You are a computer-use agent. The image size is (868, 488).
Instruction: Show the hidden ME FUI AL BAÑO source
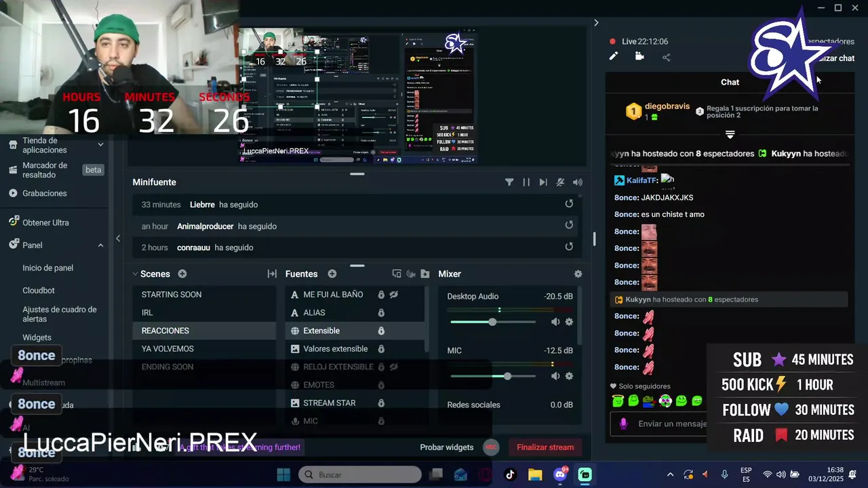pos(394,295)
